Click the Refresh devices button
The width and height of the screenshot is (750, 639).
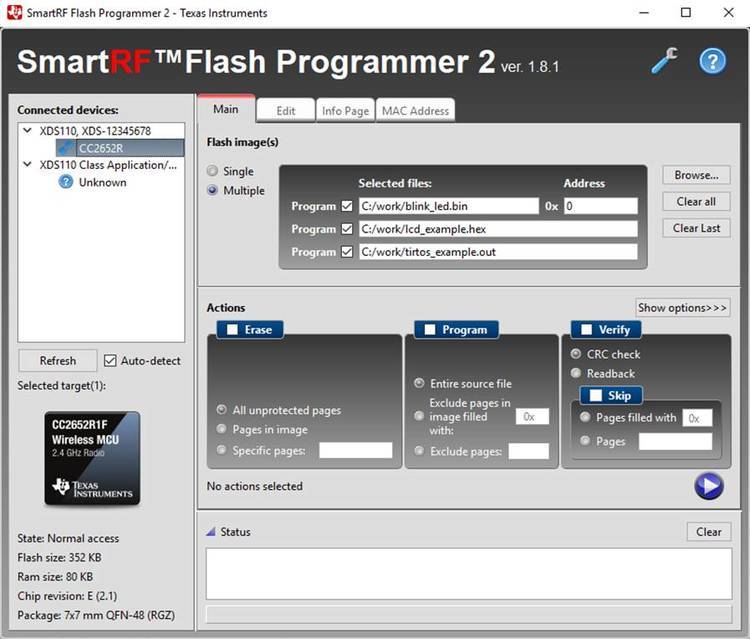coord(57,360)
